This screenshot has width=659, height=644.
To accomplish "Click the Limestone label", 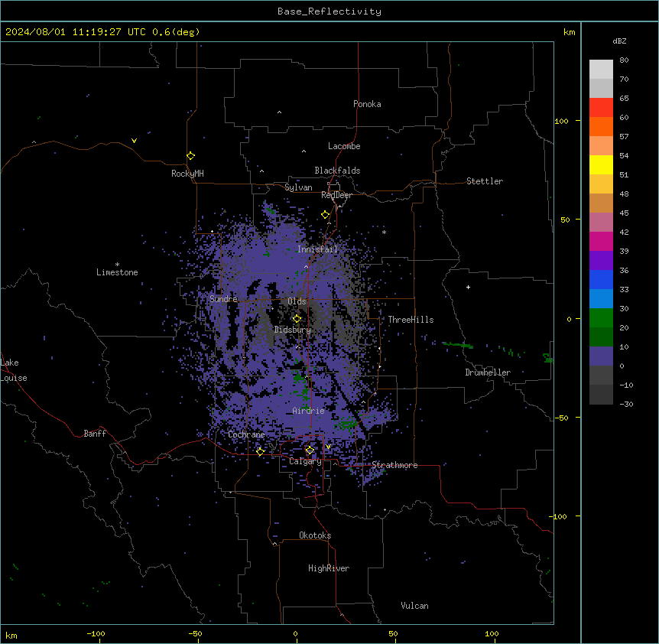I will 117,272.
